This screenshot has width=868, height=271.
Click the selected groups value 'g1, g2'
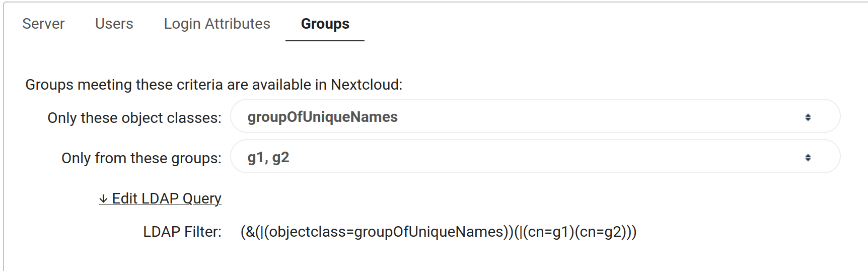[x=268, y=158]
